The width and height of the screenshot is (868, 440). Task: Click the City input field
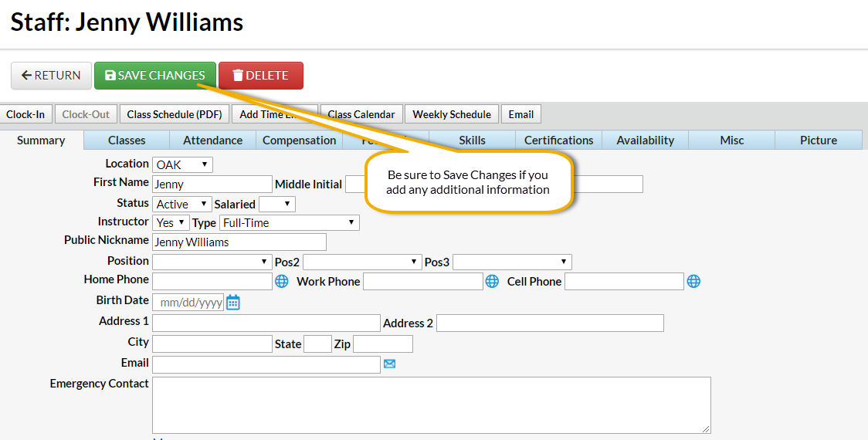(212, 344)
